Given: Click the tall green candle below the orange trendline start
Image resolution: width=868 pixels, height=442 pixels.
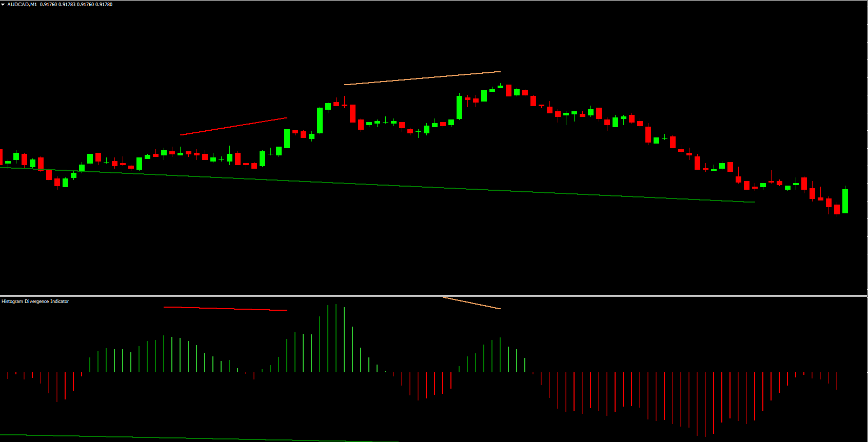Looking at the screenshot, I should click(x=320, y=120).
